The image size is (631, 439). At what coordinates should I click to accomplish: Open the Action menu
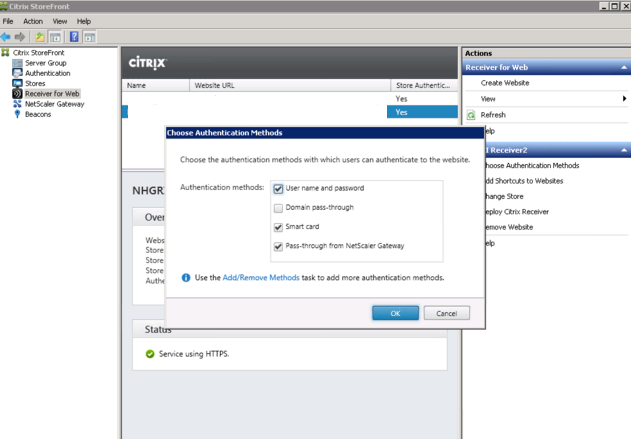tap(33, 21)
